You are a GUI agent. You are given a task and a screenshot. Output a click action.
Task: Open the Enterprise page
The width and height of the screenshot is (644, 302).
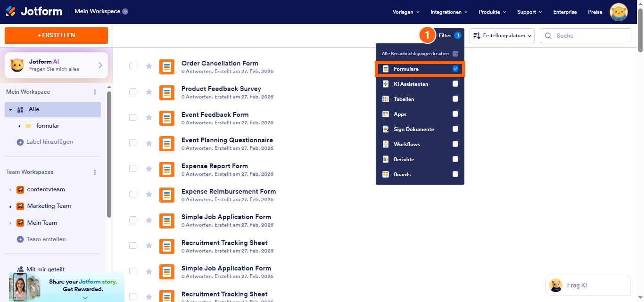(565, 12)
